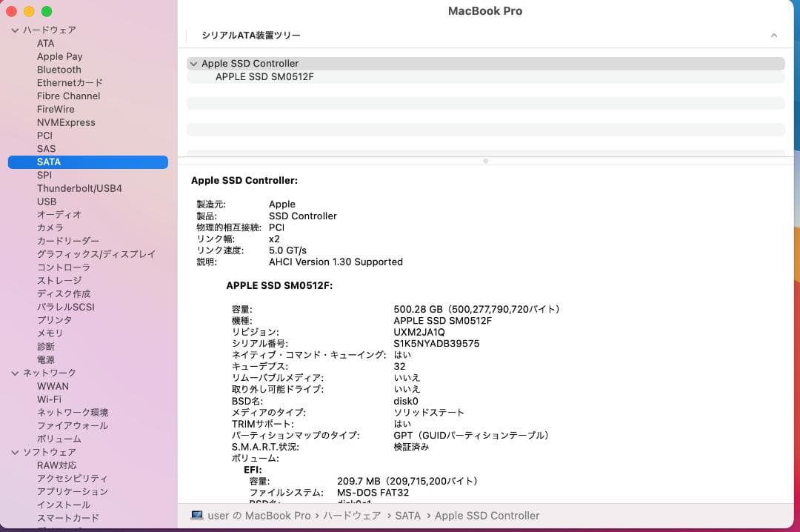Check Fibre Channel hardware info
This screenshot has height=532, width=800.
pos(68,96)
